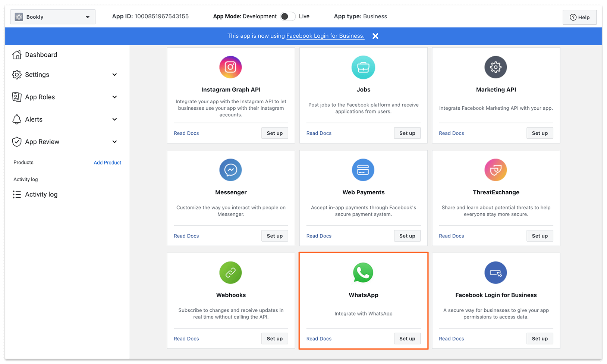Click the App ID number 1000851967543155
This screenshot has height=364, width=607.
coord(161,16)
